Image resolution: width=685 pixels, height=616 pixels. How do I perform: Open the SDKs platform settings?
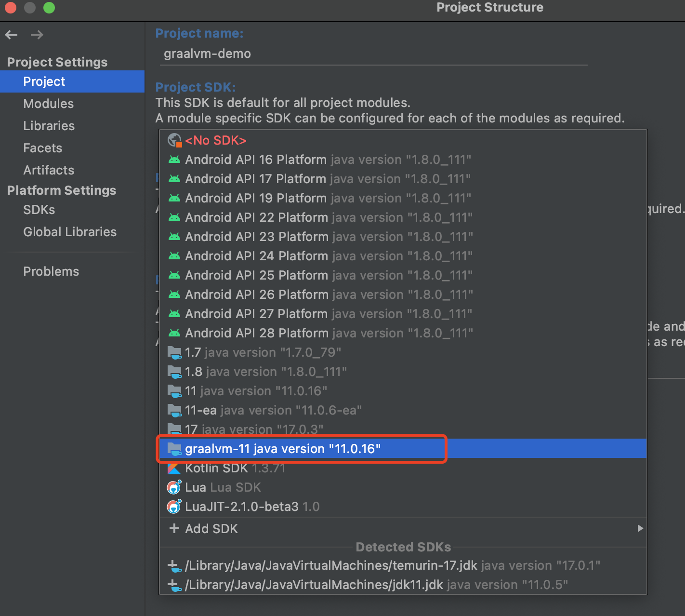pos(72,210)
